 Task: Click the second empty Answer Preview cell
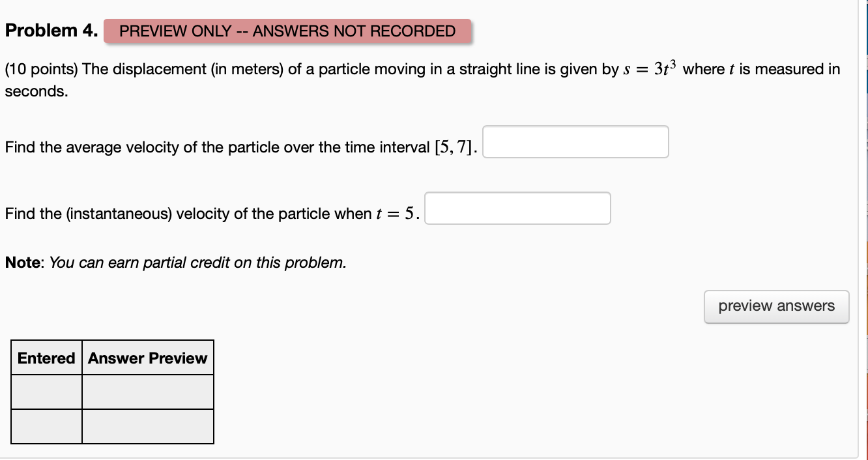pyautogui.click(x=147, y=427)
